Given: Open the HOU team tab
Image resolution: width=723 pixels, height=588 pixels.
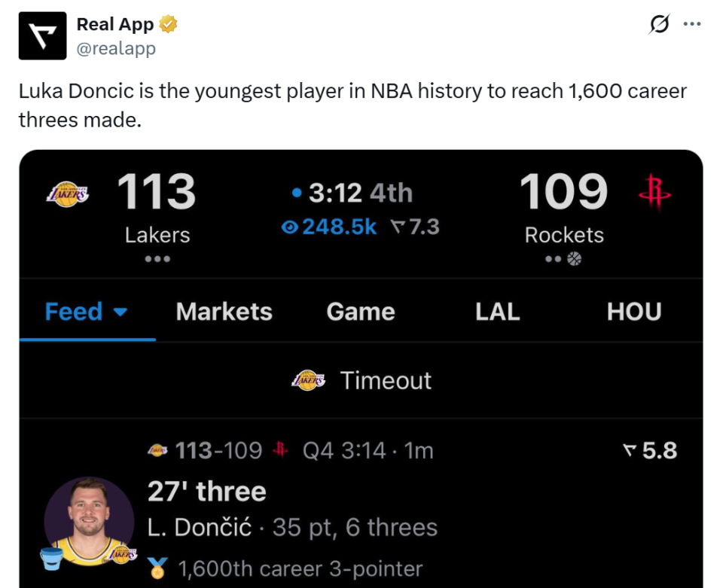Looking at the screenshot, I should click(x=634, y=312).
